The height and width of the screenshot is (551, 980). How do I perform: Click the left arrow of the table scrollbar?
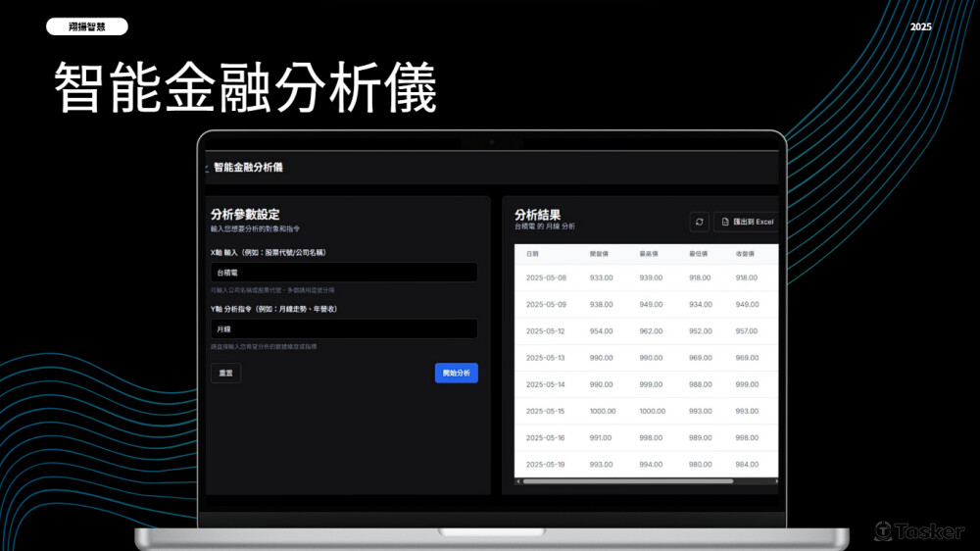(518, 481)
